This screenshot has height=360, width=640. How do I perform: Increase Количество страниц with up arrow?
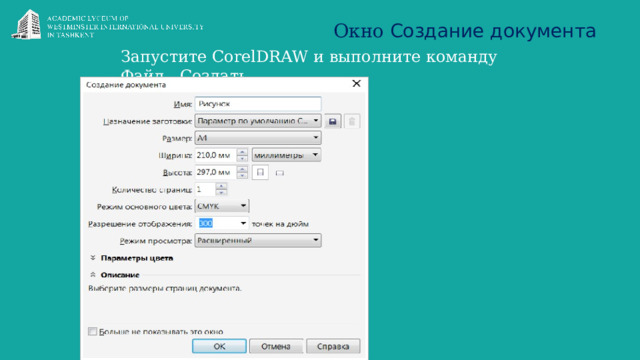(221, 186)
